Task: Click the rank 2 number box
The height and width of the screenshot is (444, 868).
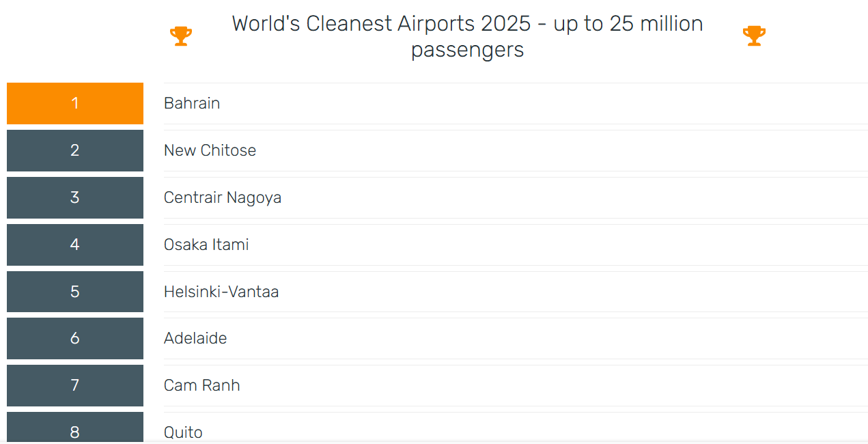Action: [x=75, y=150]
